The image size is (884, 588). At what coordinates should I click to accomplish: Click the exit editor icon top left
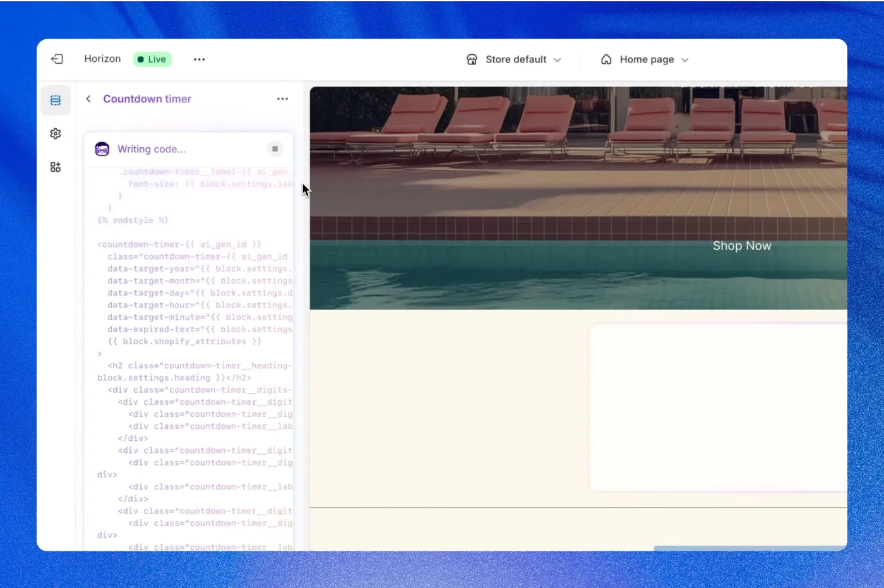point(57,59)
